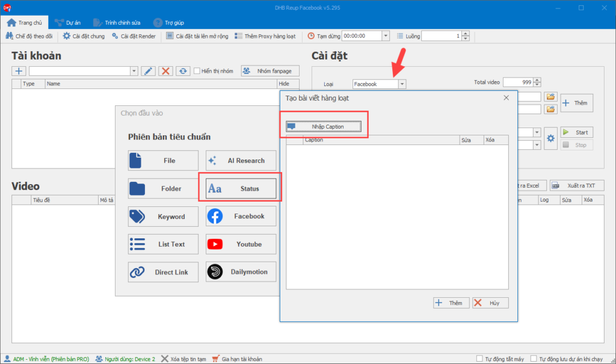Click the refresh accounts icon
Viewport: 616px width, 364px height.
pyautogui.click(x=183, y=71)
